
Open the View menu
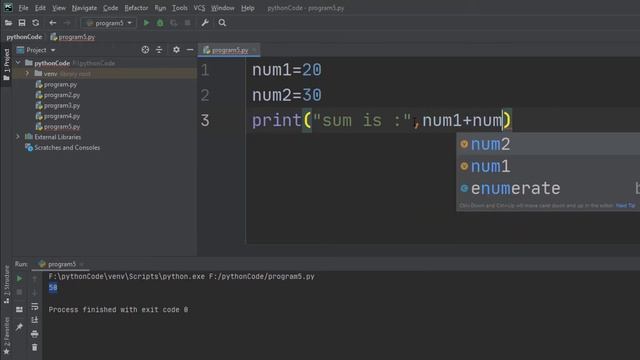[59, 8]
